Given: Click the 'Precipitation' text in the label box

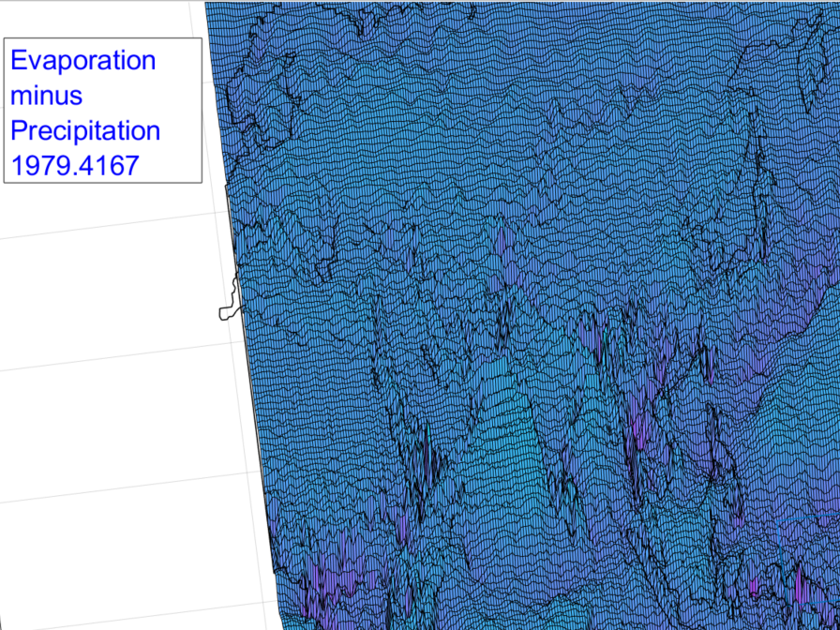Looking at the screenshot, I should click(85, 130).
